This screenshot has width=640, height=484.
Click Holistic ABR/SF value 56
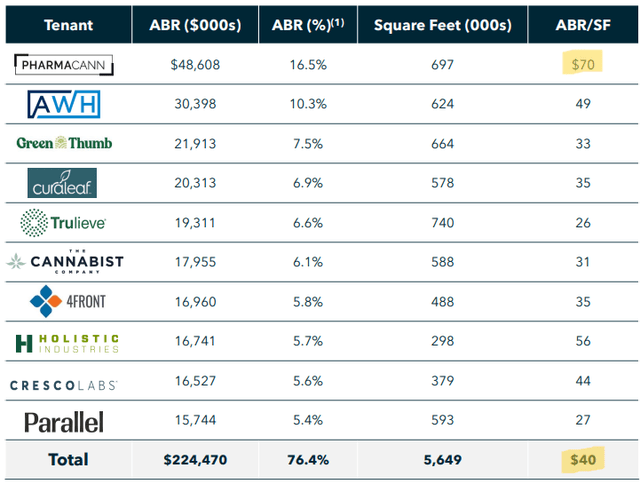(583, 341)
